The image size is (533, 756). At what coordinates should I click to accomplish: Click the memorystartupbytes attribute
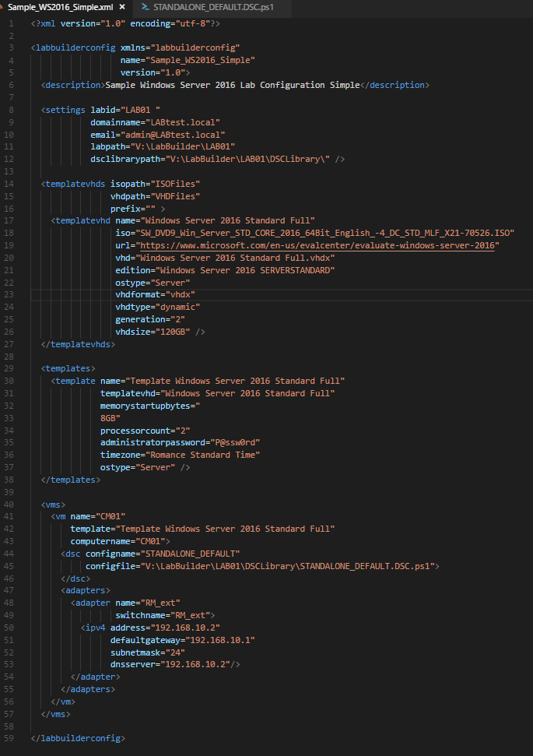pos(150,406)
